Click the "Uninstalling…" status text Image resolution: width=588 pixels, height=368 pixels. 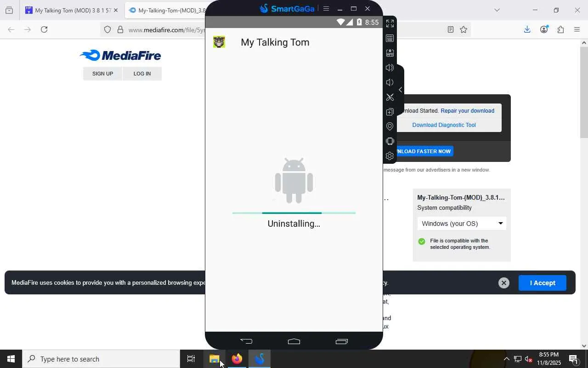pos(294,224)
